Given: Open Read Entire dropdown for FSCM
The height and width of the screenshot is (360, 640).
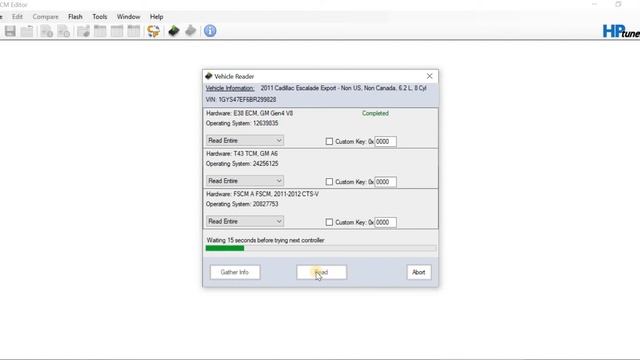Looking at the screenshot, I should (244, 221).
